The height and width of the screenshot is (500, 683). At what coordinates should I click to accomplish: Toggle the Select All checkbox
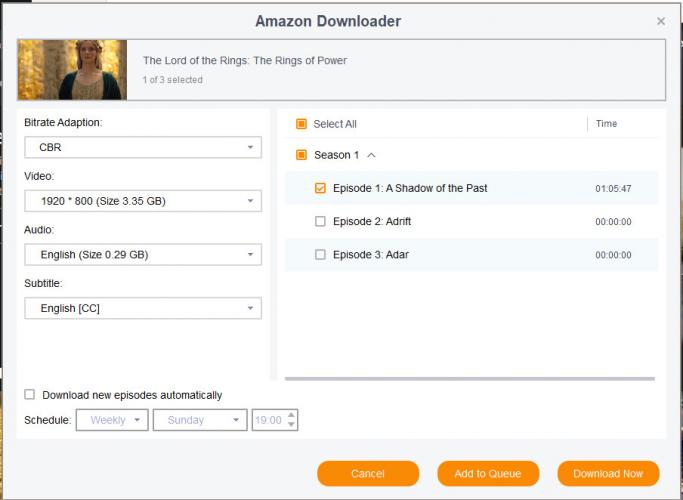(x=301, y=124)
